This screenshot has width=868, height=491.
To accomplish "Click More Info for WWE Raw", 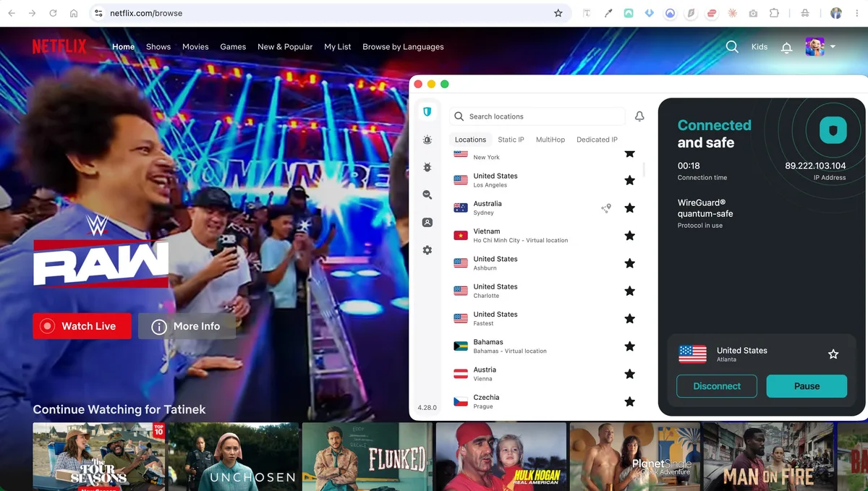I will coord(187,326).
